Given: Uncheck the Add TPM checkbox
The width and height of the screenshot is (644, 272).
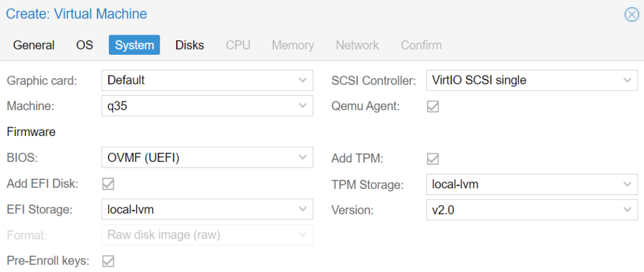Looking at the screenshot, I should (433, 159).
